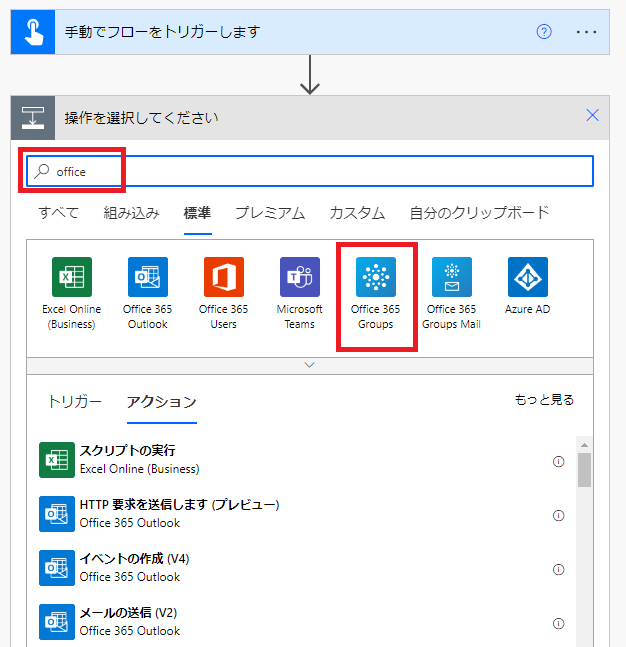This screenshot has width=626, height=647.
Task: Select the Office 365 Outlook connector icon
Action: coord(147,277)
